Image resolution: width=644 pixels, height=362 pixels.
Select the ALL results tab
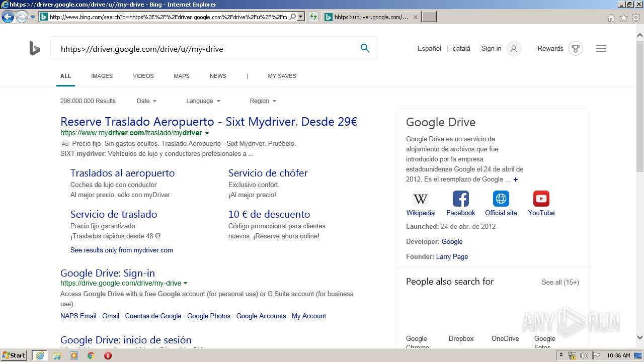pyautogui.click(x=66, y=76)
